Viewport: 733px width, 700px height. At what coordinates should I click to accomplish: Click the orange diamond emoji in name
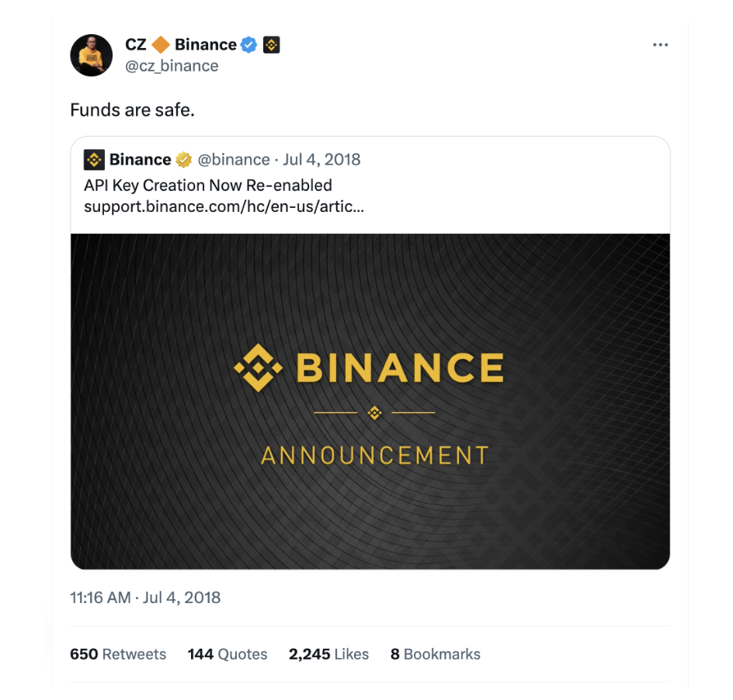click(160, 45)
